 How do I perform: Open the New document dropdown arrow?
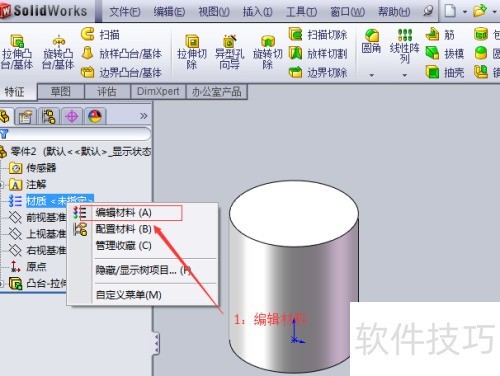pyautogui.click(x=465, y=12)
